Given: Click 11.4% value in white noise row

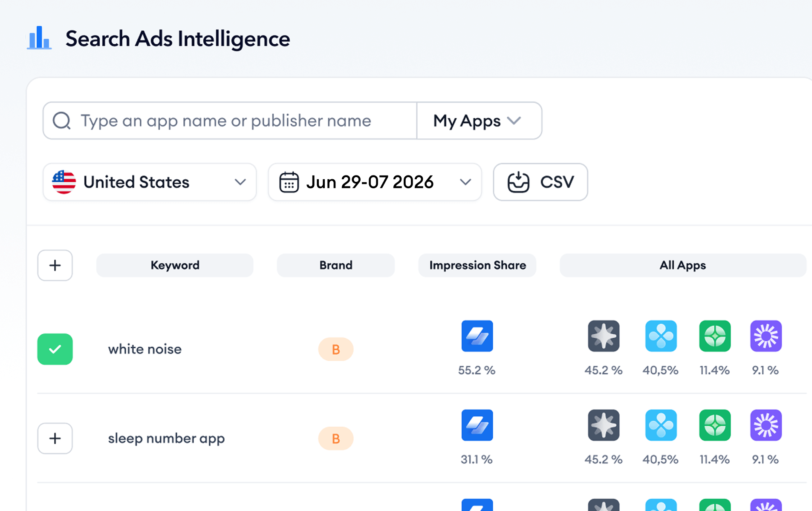Looking at the screenshot, I should tap(715, 370).
